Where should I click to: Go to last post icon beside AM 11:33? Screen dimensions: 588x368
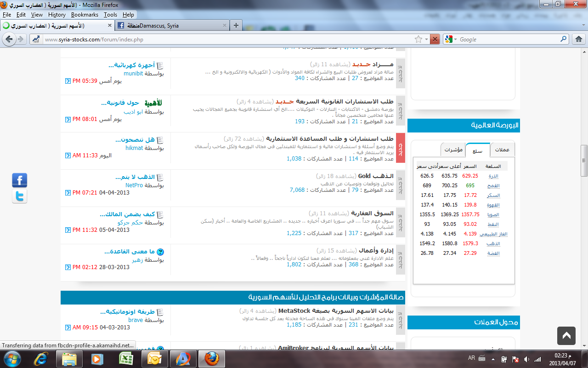pos(68,155)
